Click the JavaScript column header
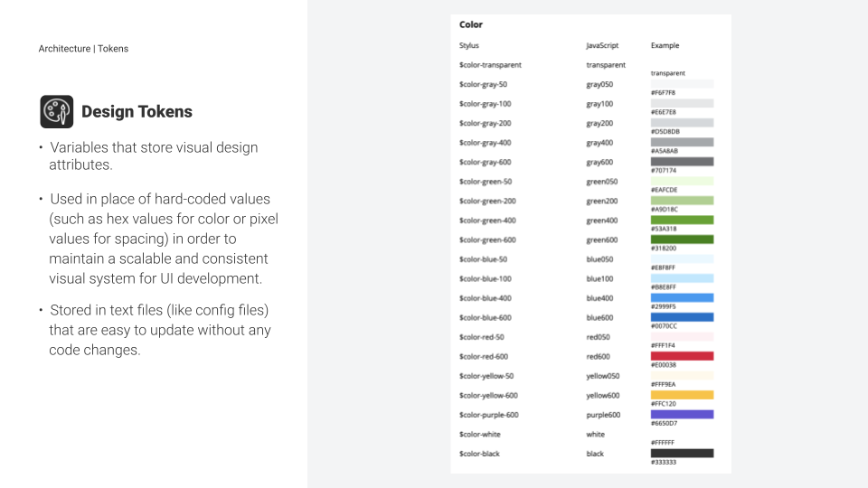The width and height of the screenshot is (868, 488). pyautogui.click(x=602, y=45)
